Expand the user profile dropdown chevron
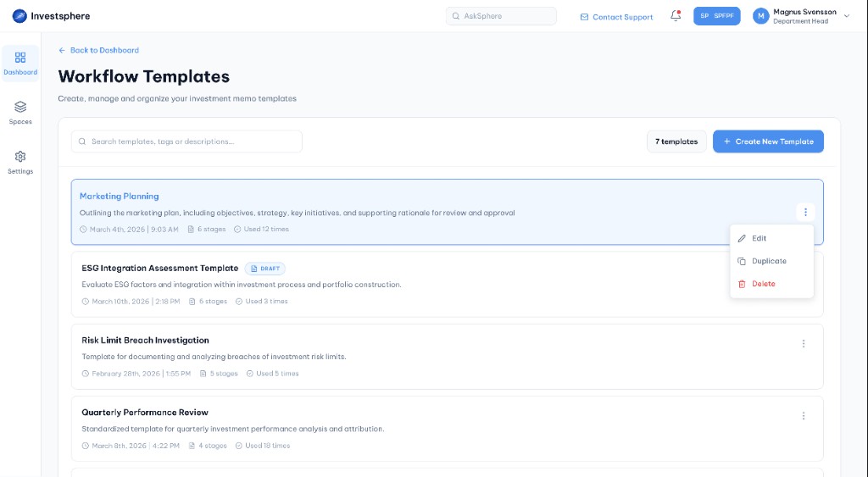Image resolution: width=868 pixels, height=477 pixels. pyautogui.click(x=847, y=16)
